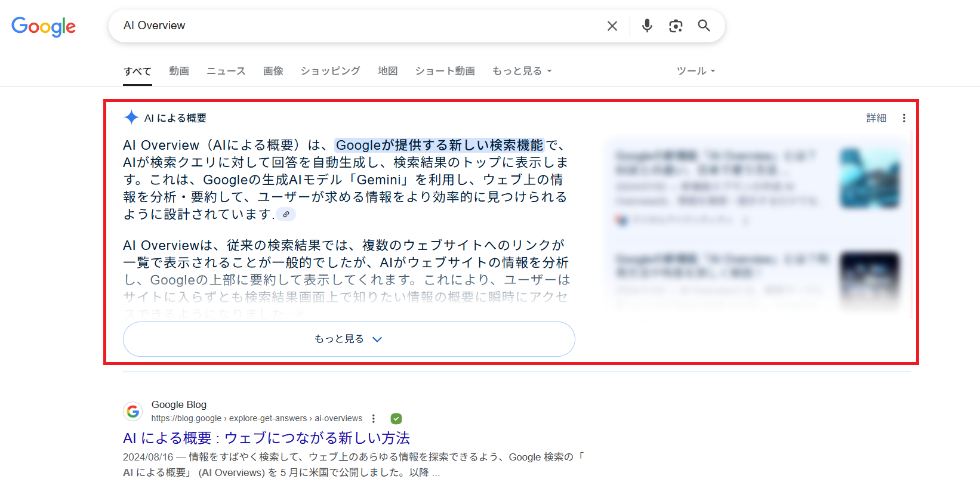The height and width of the screenshot is (479, 980).
Task: Click 詳細 in the AI overview header
Action: click(876, 118)
